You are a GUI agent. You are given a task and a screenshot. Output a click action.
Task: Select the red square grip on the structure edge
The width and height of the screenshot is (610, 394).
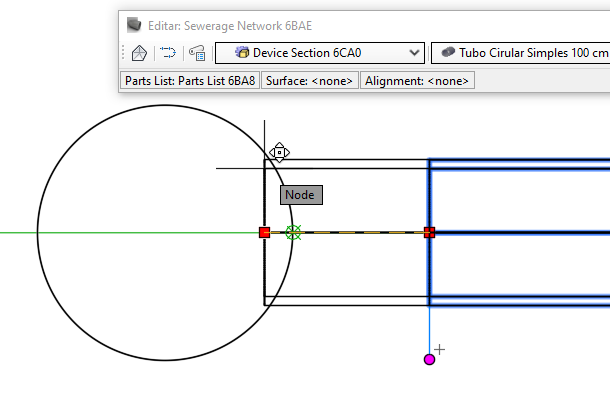[x=265, y=233]
